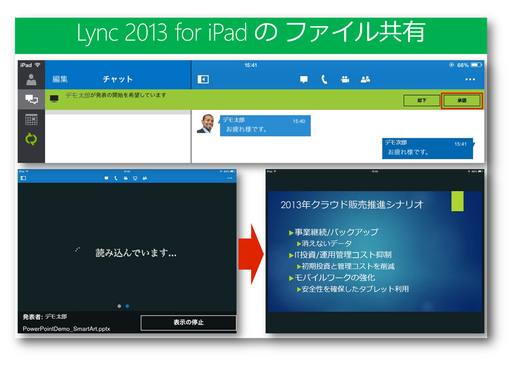This screenshot has width=520, height=369.
Task: Click the PowerPointDemo_SmartArt.pptx file name
Action: 66,329
